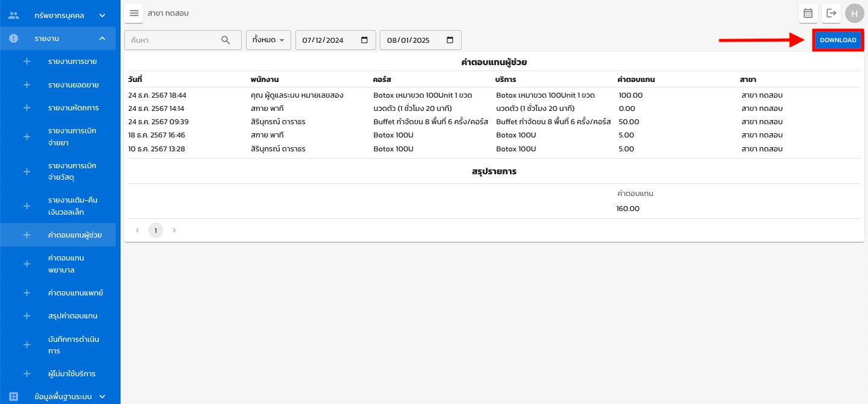This screenshot has width=868, height=404.
Task: Click the คอร์ส column header
Action: click(383, 80)
